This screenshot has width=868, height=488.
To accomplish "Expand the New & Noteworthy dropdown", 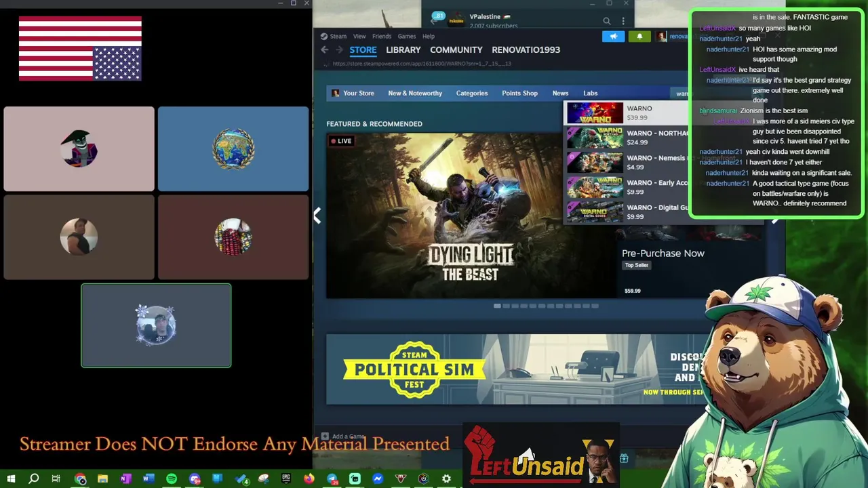I will pyautogui.click(x=415, y=93).
